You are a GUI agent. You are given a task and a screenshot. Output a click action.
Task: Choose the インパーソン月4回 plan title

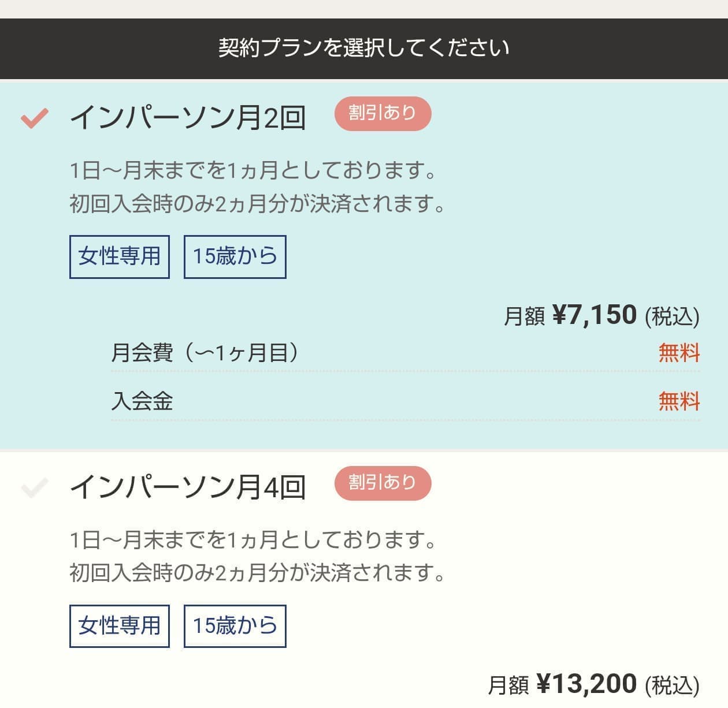pos(187,487)
